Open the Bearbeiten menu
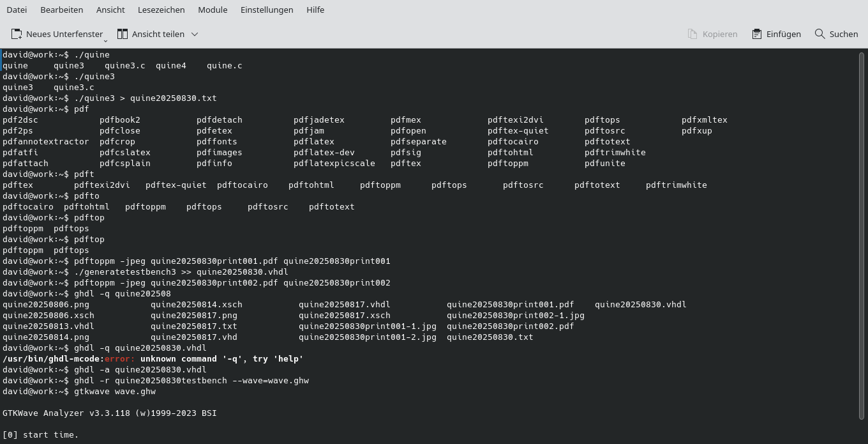The width and height of the screenshot is (868, 444). [61, 10]
